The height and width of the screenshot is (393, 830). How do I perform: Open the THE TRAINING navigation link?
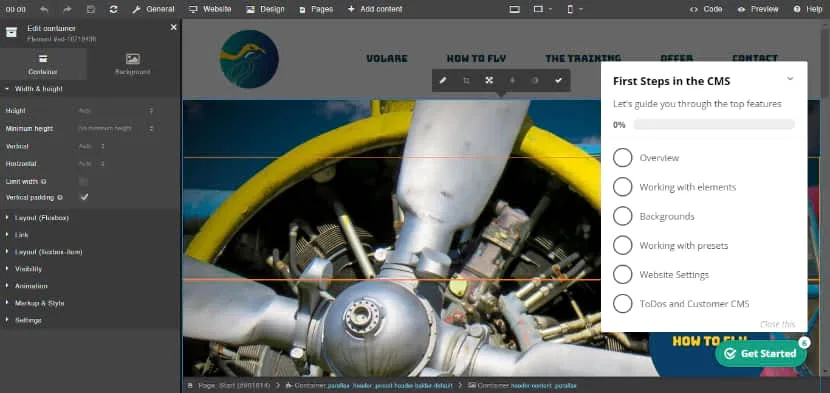583,58
